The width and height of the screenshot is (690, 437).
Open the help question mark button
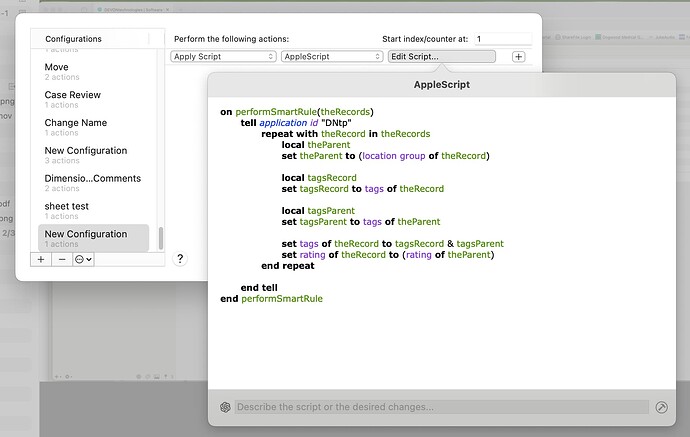click(x=180, y=258)
